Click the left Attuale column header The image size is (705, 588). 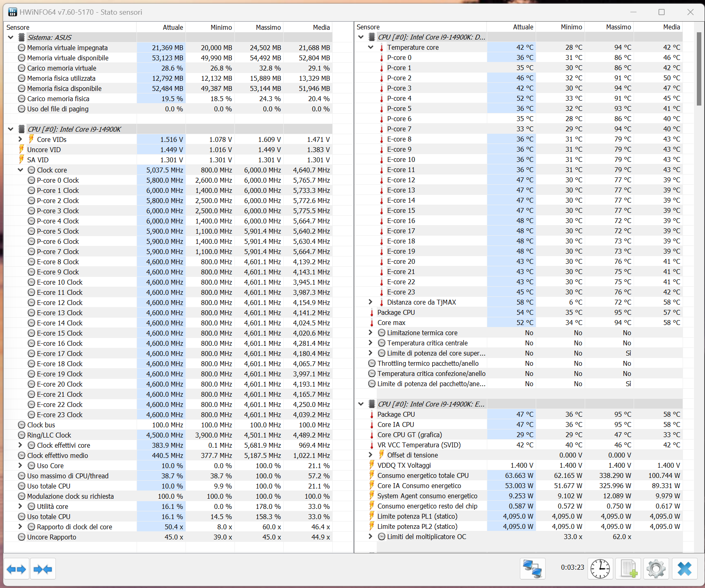(x=161, y=27)
